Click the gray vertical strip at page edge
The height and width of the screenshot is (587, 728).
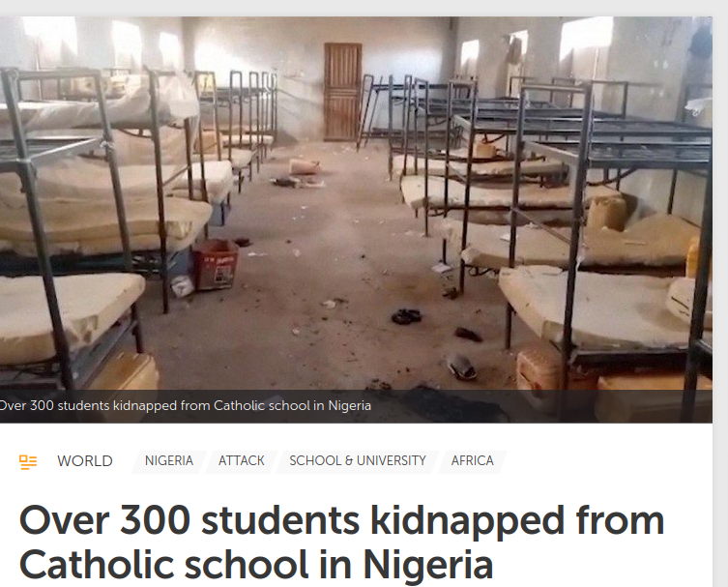point(720,294)
